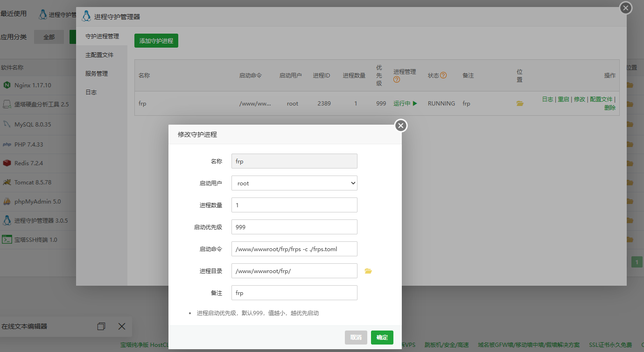Viewport: 644px width, 352px height.
Task: Click 添加守护进程 button
Action: point(156,41)
